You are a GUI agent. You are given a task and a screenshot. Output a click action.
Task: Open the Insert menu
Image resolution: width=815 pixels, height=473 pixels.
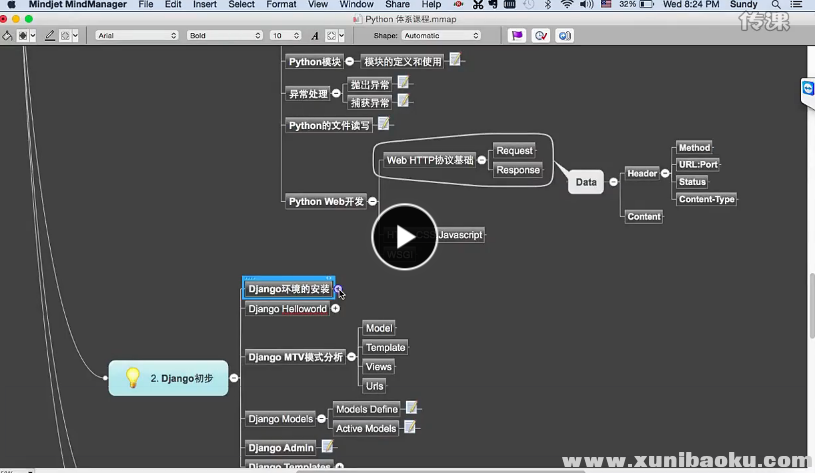pos(205,4)
